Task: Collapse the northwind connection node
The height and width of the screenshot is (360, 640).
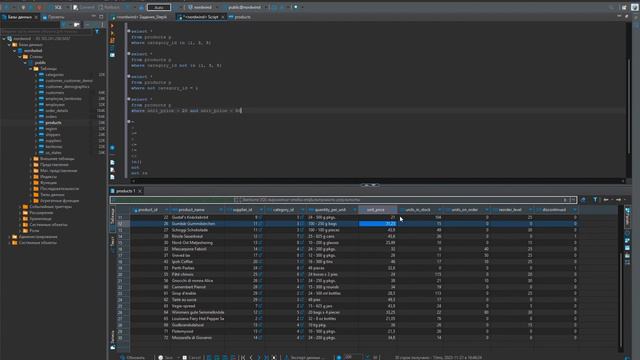Action: 4,39
